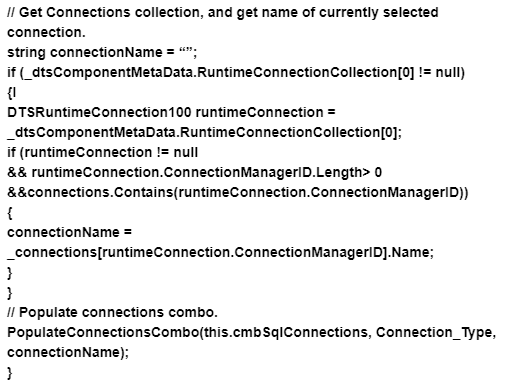The width and height of the screenshot is (524, 389).
Task: Click the '].Name;' text at end of connections line
Action: [x=408, y=252]
